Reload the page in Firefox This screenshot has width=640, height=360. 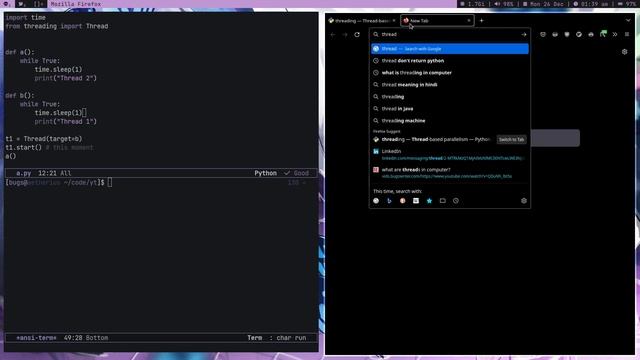click(x=357, y=35)
